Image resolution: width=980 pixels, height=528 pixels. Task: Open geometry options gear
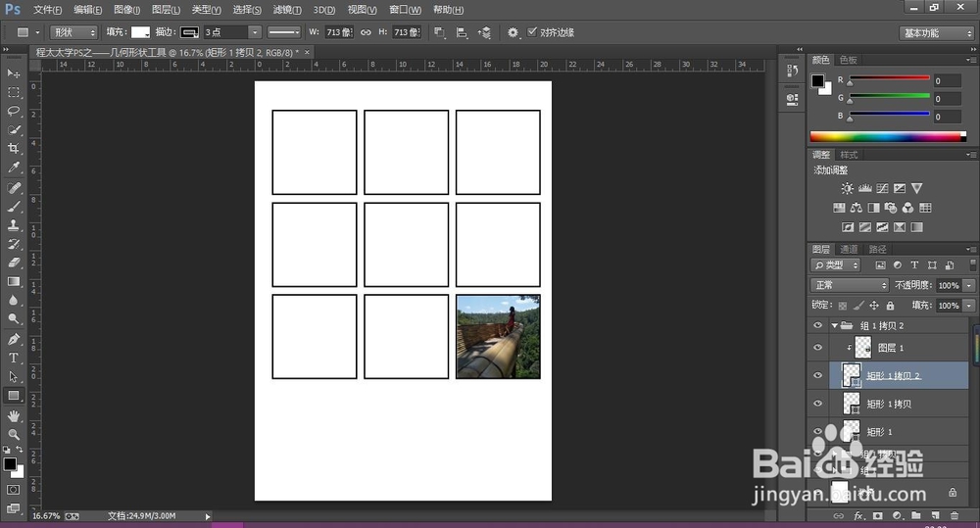pyautogui.click(x=513, y=32)
